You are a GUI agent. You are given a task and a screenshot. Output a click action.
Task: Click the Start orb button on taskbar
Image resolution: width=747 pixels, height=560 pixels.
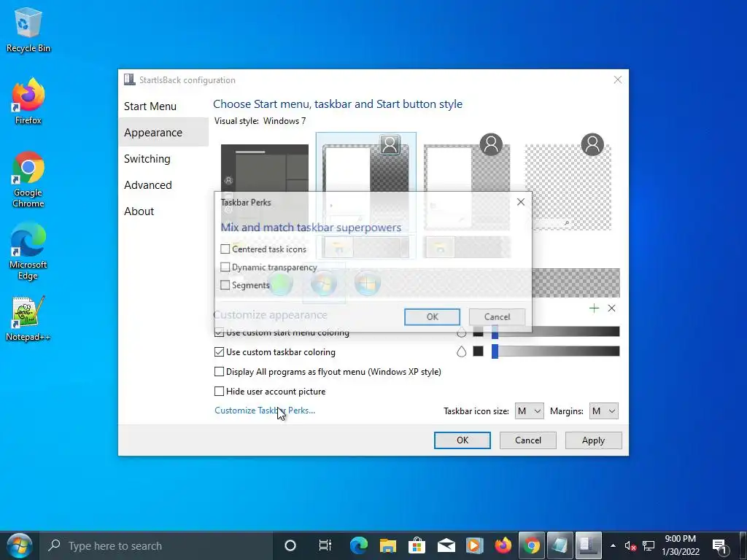click(20, 545)
